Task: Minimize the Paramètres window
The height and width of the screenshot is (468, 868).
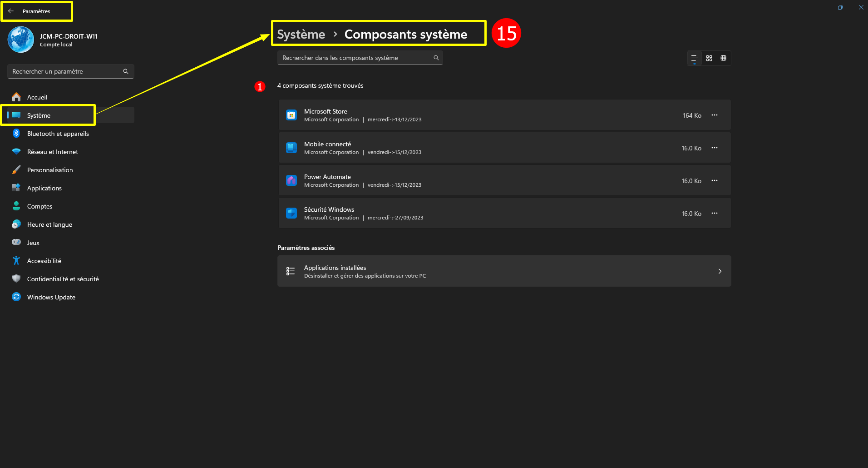Action: (819, 7)
